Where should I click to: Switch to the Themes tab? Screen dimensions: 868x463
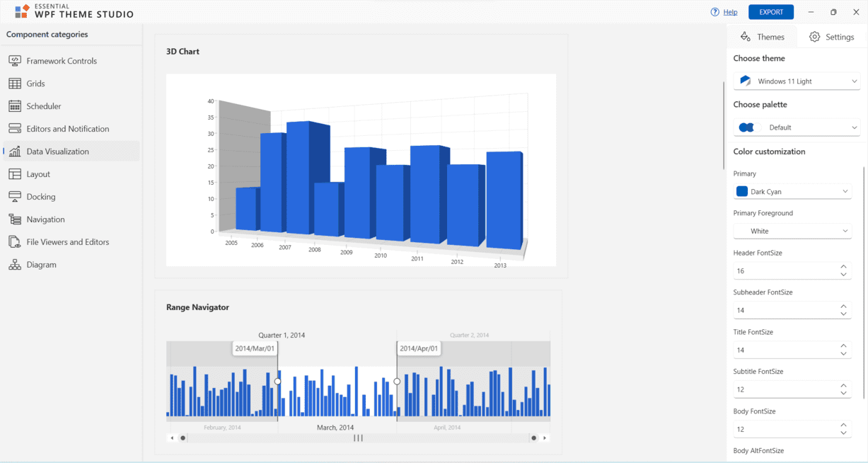point(762,37)
